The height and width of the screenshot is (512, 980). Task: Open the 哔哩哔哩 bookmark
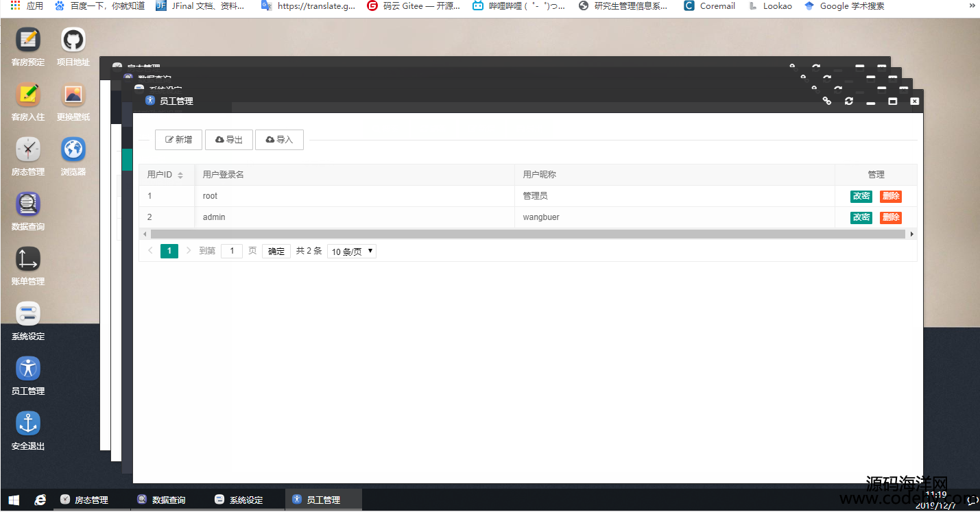coord(519,5)
